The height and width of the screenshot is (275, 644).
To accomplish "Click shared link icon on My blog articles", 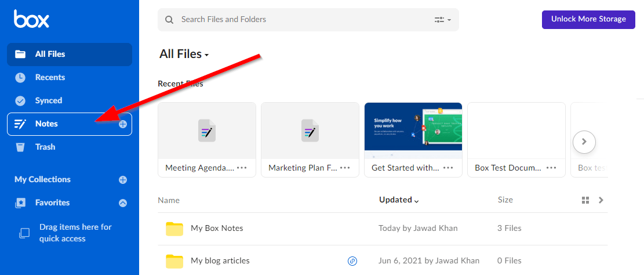I will pos(352,260).
